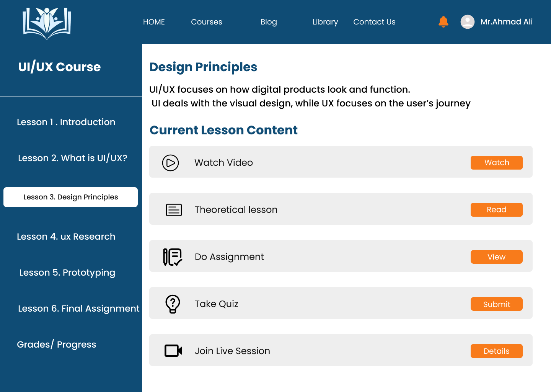Click the View button for the assignment
551x392 pixels.
[497, 257]
